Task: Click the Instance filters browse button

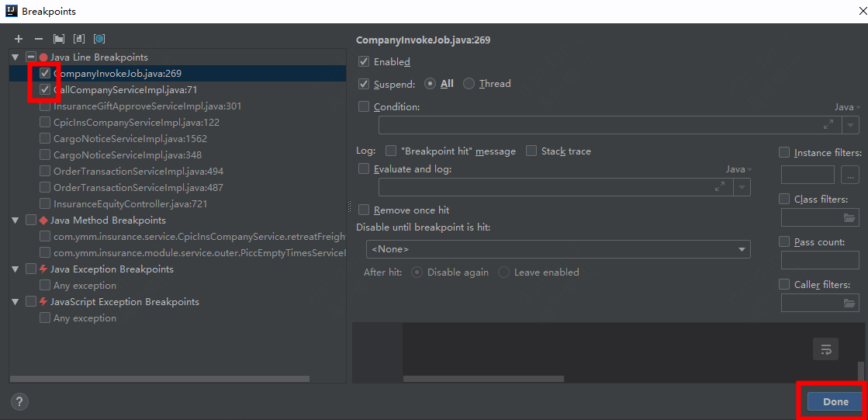Action: click(850, 175)
